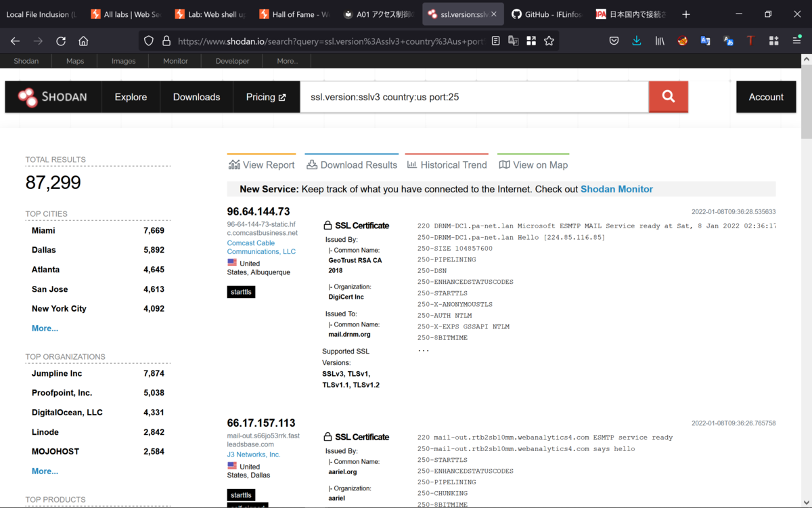812x508 pixels.
Task: Switch to the Lab: Web shell upload tab
Action: tap(210, 14)
